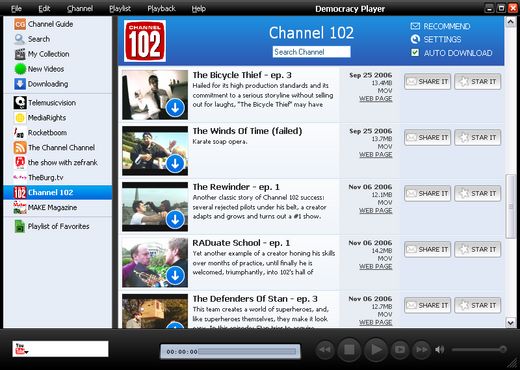Open web page for The Winds Of Time
The image size is (520, 370).
tap(375, 155)
